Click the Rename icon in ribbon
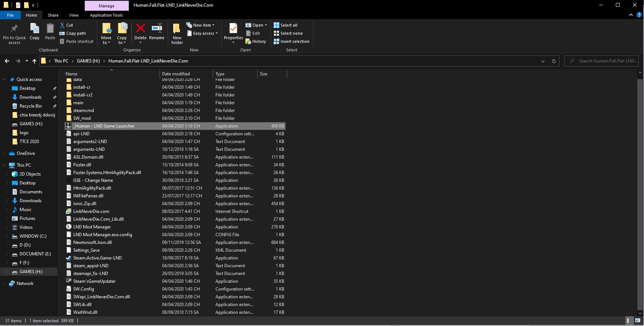 coord(157,29)
